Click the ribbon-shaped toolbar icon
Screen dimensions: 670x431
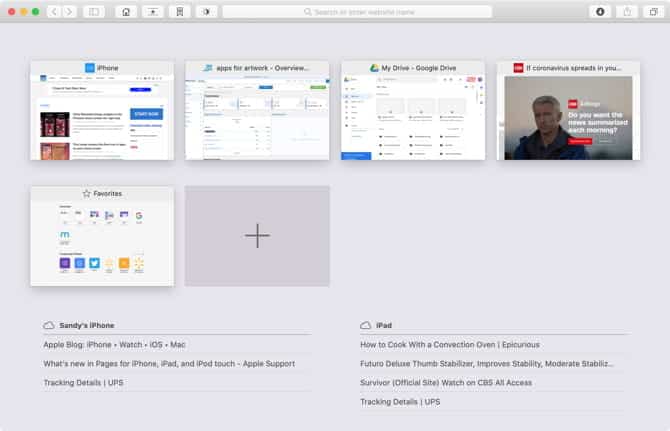pyautogui.click(x=180, y=12)
